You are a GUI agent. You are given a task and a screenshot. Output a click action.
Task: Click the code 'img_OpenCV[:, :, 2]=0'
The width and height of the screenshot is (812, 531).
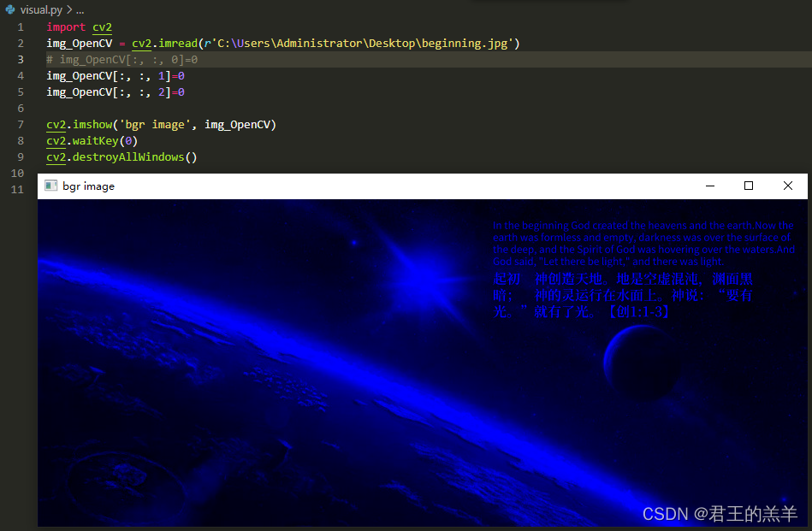[x=116, y=92]
